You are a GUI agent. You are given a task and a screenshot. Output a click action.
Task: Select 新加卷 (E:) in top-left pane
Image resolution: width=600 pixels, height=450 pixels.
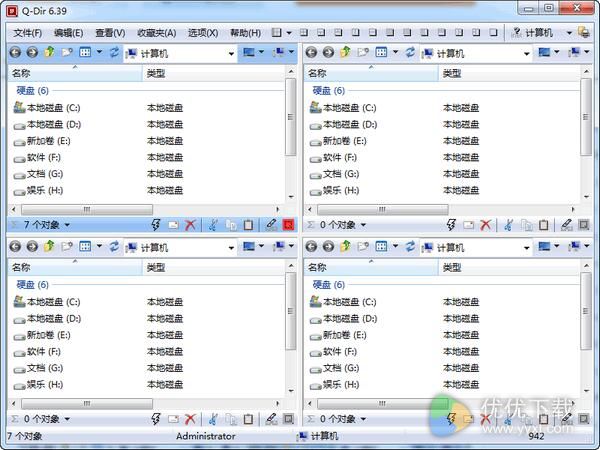(42, 141)
